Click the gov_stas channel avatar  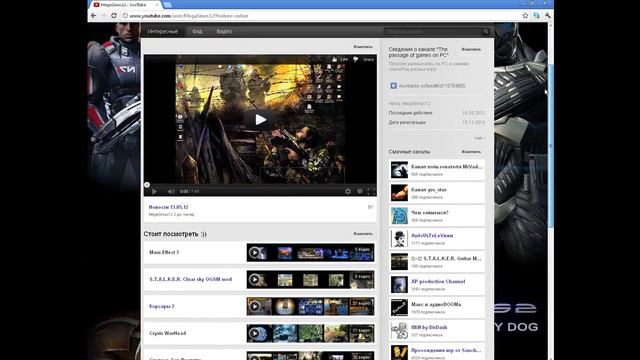click(399, 193)
